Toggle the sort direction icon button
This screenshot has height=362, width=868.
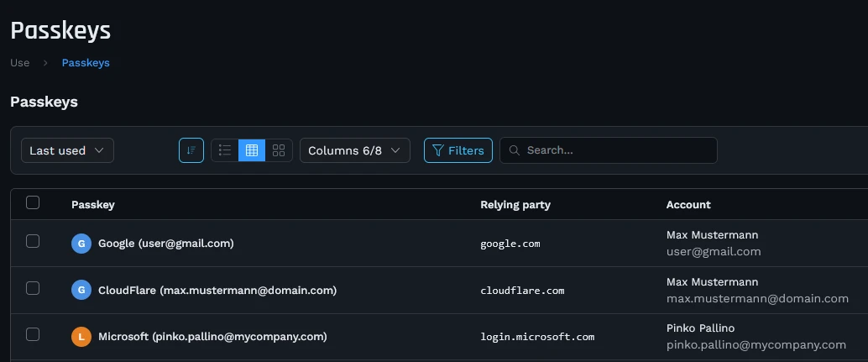click(x=191, y=150)
